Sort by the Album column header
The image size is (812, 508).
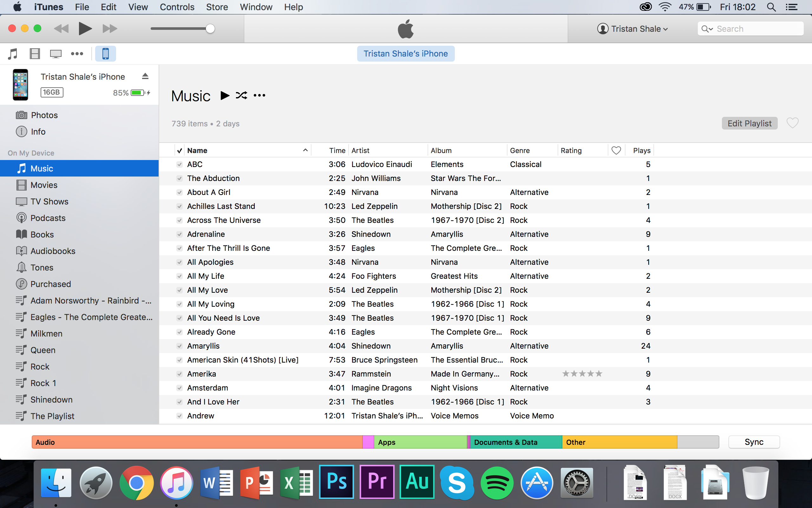point(468,150)
